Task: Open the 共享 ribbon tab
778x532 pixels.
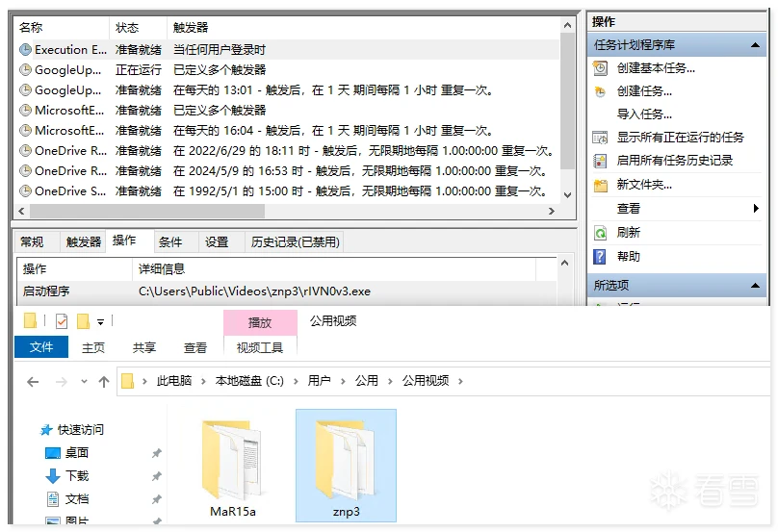Action: pos(144,347)
